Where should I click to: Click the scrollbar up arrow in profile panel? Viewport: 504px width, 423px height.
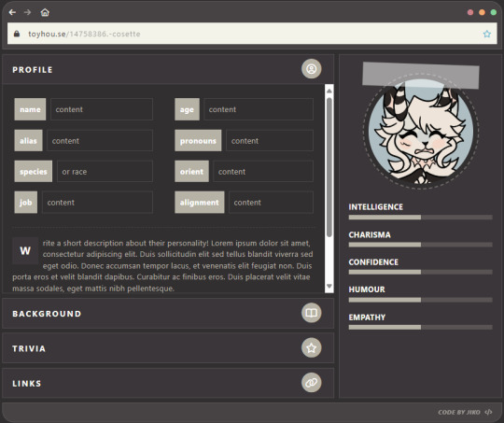329,91
